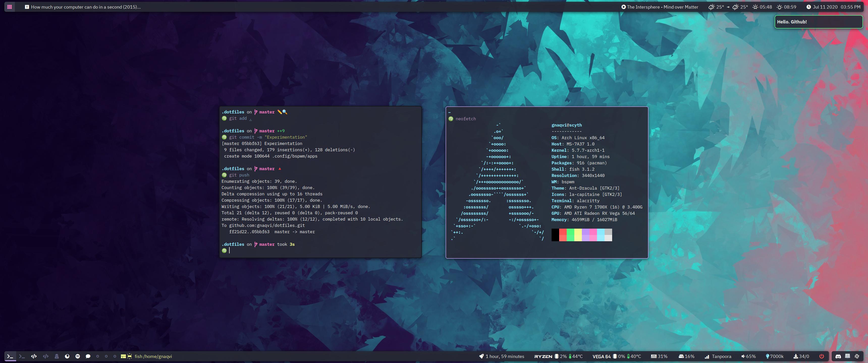Open Discord from the system tray
Image resolution: width=868 pixels, height=363 pixels.
(x=838, y=356)
